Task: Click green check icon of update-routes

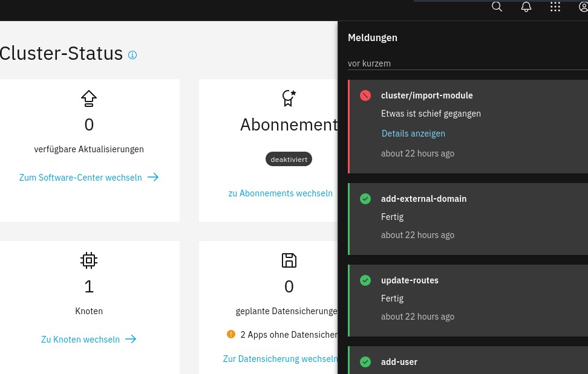Action: click(x=365, y=280)
